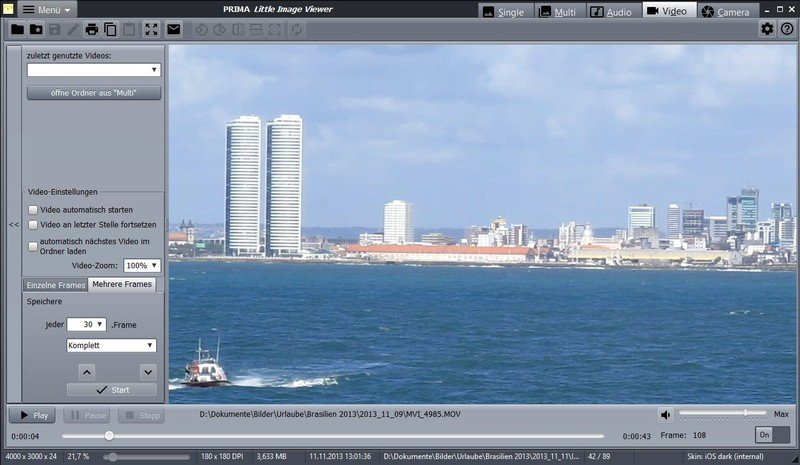Open the 'zuletzt genutzte Videos' dropdown
The height and width of the screenshot is (465, 800).
(94, 70)
